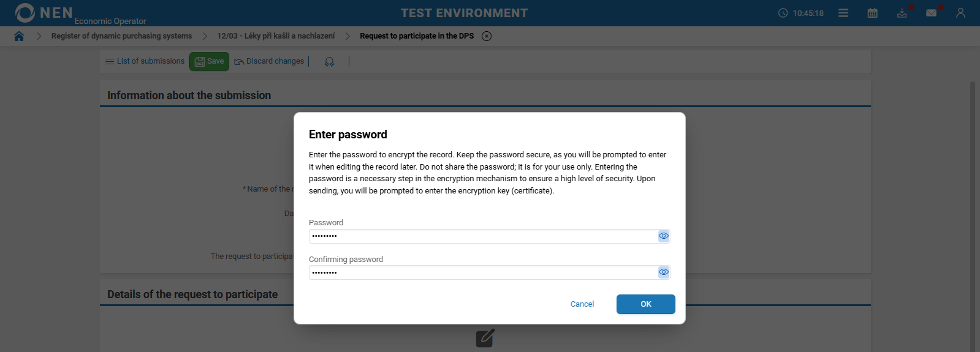Click the Cancel link in dialog
Screen dimensions: 980x352
(582, 304)
